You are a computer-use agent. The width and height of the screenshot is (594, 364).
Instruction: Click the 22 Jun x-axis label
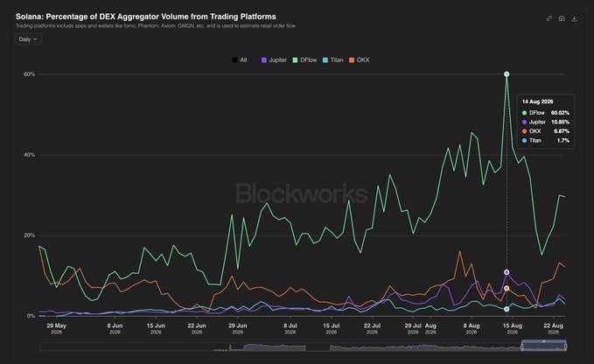(x=197, y=328)
